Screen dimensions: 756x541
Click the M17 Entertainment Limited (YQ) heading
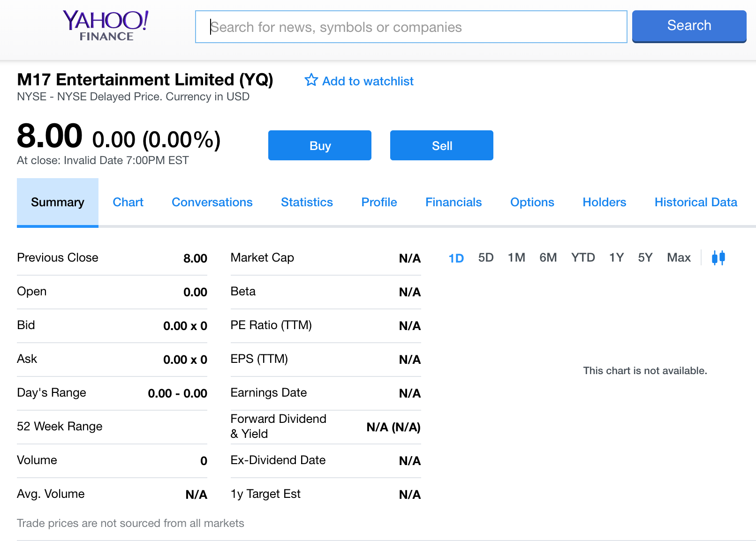145,80
